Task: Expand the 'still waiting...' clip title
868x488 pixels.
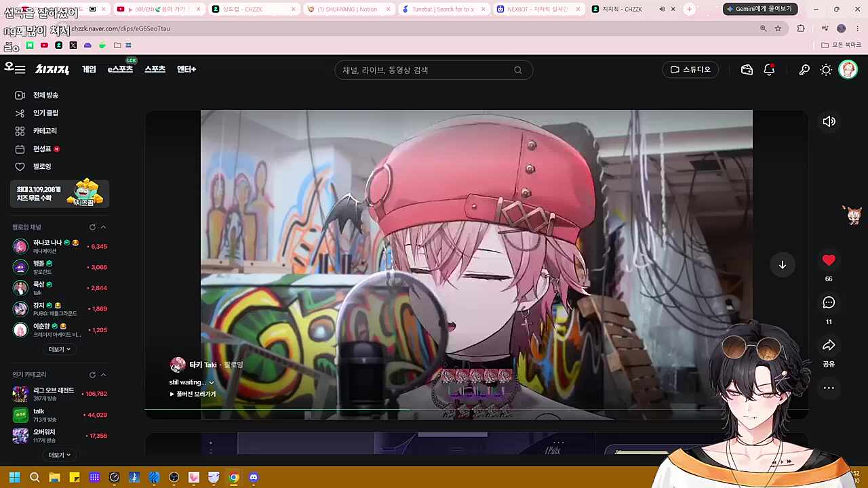Action: [x=192, y=382]
